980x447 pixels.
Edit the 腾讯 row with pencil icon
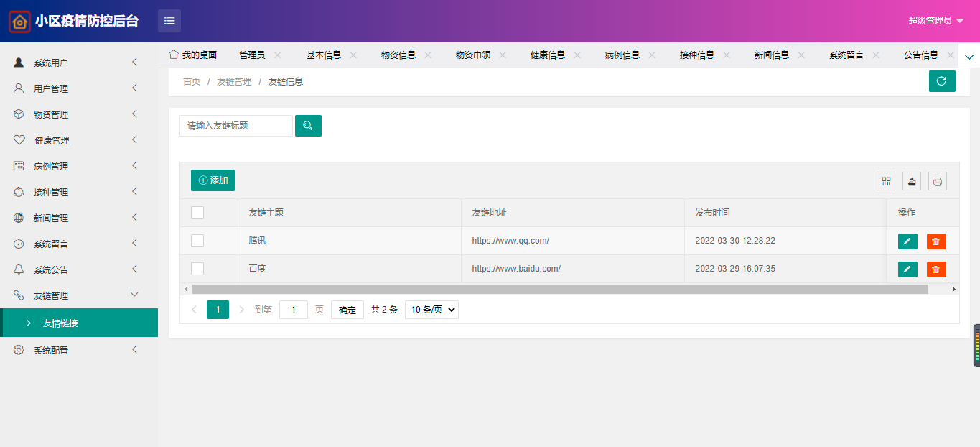(x=907, y=241)
